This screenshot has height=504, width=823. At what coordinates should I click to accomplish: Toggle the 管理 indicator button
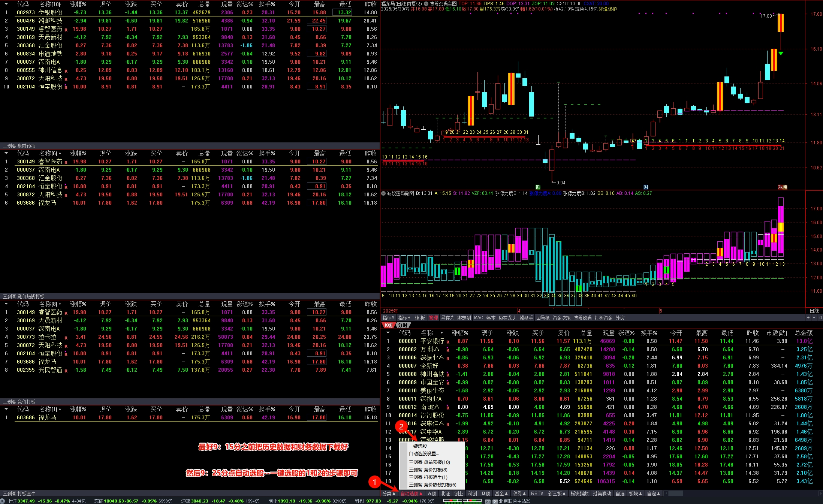pos(433,318)
